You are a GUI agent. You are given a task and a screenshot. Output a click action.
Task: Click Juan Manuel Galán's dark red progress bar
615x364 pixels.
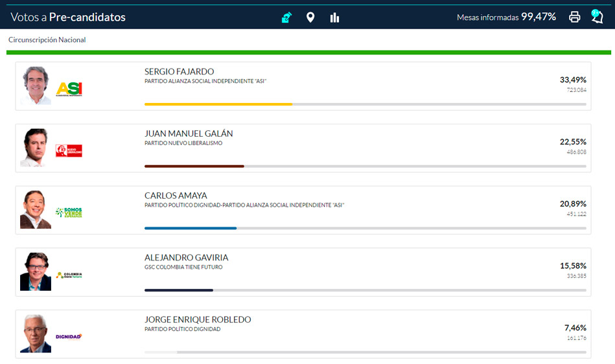click(194, 166)
